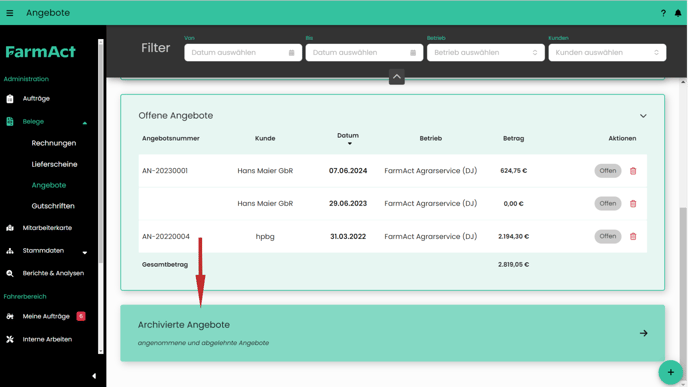
Task: Click amount 0,00 € in table
Action: [513, 204]
